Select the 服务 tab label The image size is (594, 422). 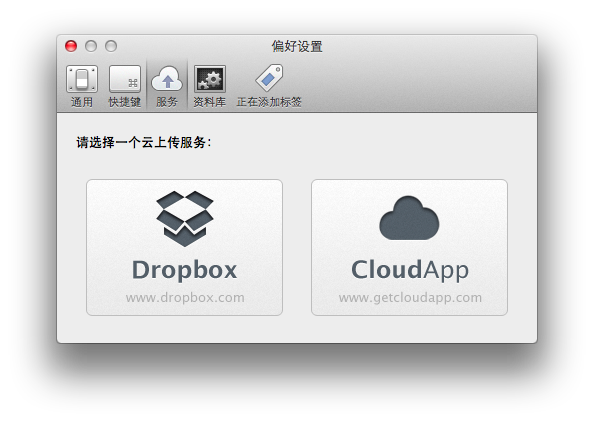point(167,102)
